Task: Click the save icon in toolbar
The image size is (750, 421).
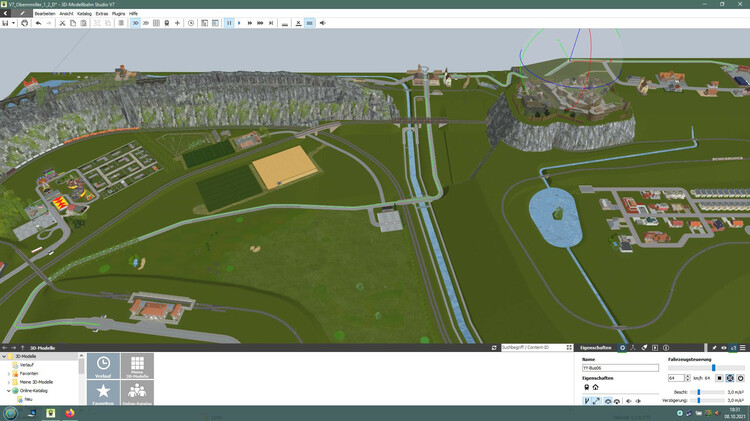Action: point(6,22)
